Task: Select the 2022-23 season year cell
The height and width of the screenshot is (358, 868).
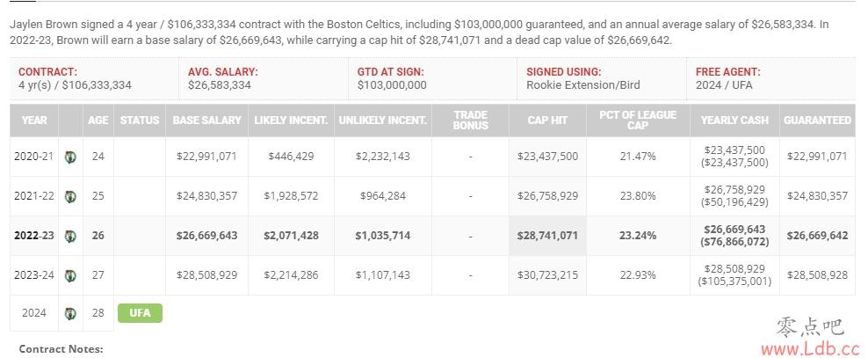Action: (33, 236)
